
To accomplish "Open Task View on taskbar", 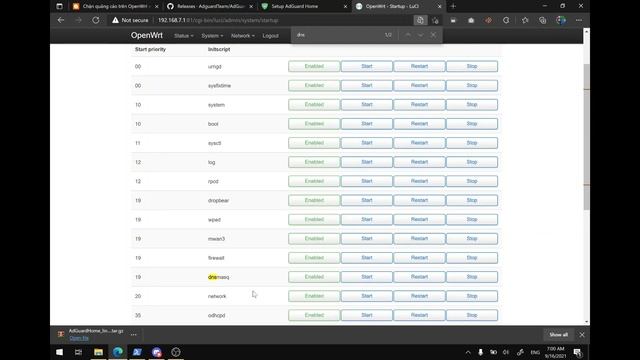I will (78, 352).
